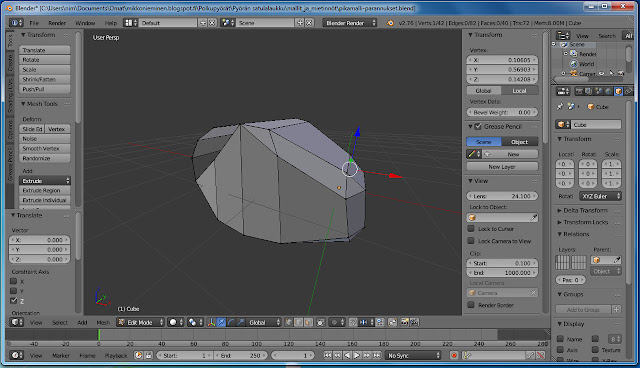The width and height of the screenshot is (640, 368).
Task: Click the Shrink/Fatten button
Action: pyautogui.click(x=45, y=79)
